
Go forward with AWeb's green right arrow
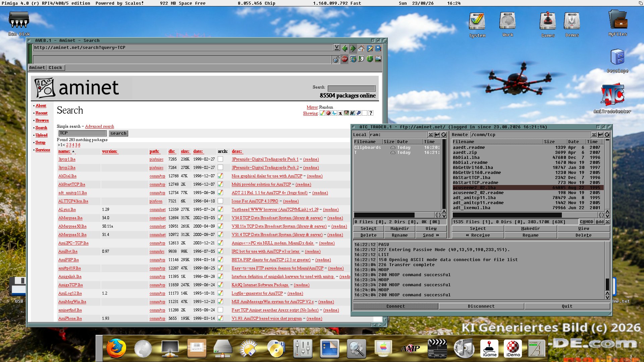point(353,48)
